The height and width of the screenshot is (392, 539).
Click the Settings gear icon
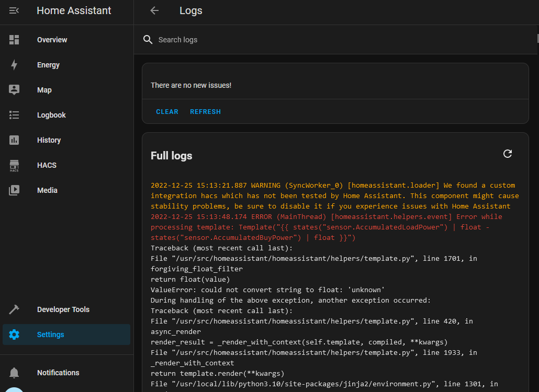(14, 335)
